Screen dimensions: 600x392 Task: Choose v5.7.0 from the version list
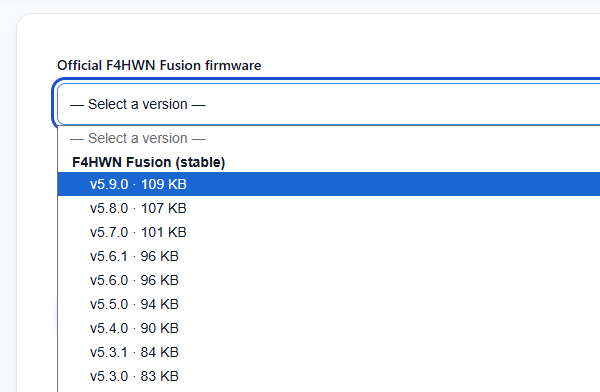[329, 232]
